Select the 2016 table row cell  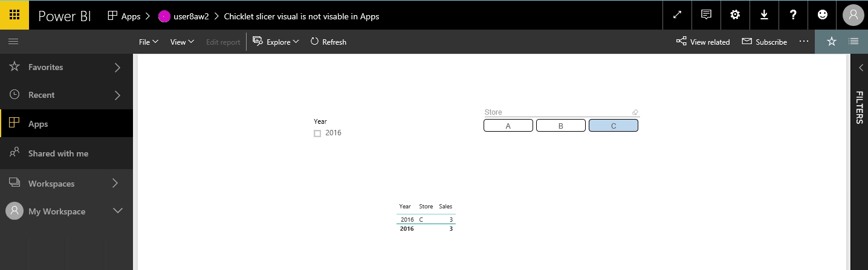tap(407, 220)
